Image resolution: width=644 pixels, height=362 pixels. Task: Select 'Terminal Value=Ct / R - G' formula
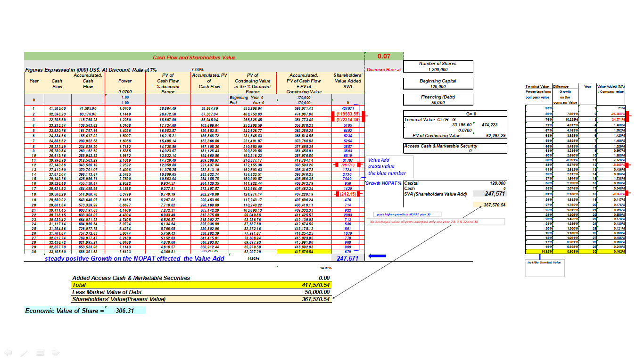(x=430, y=120)
